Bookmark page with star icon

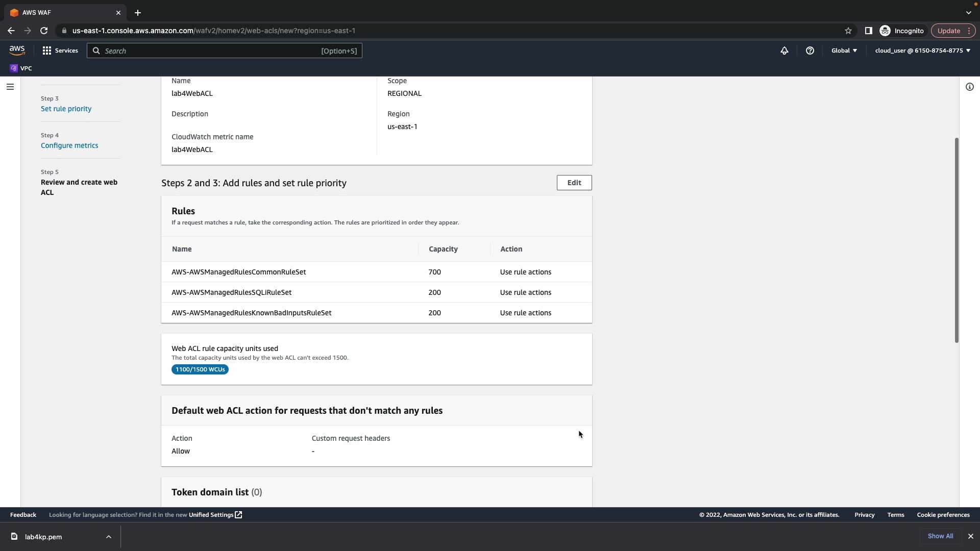(848, 31)
